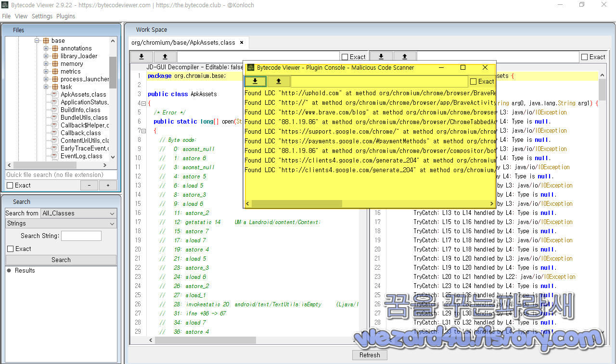
Task: Toggle Exact checkbox in Search panel
Action: pyautogui.click(x=11, y=249)
